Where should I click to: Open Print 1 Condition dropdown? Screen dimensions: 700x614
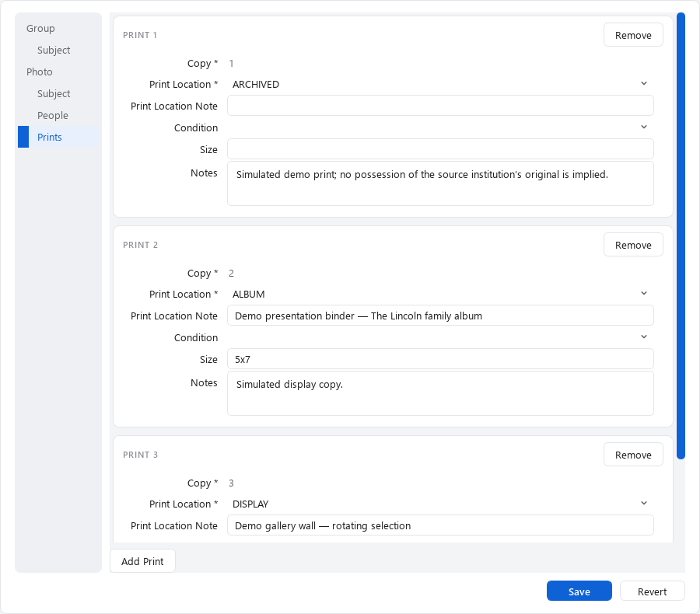tap(440, 127)
